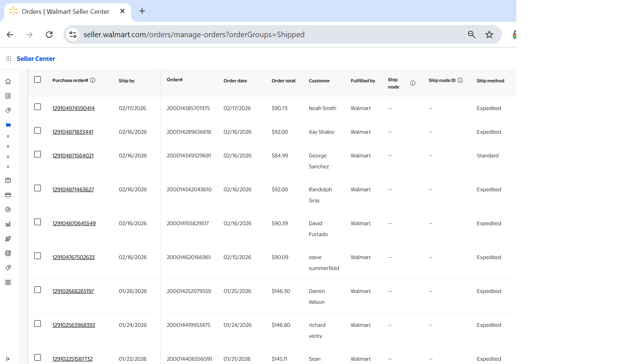This screenshot has height=364, width=631.
Task: Click the blue shopping cart Orders icon
Action: [8, 125]
